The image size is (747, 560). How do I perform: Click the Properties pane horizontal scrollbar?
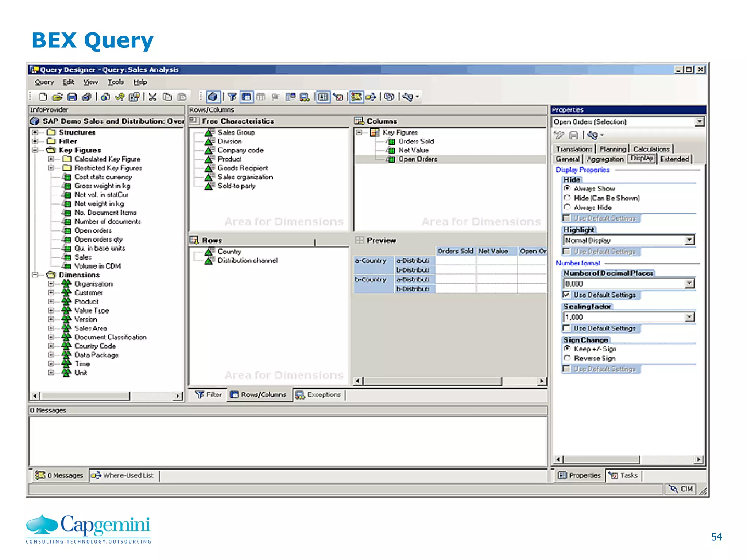[x=629, y=459]
